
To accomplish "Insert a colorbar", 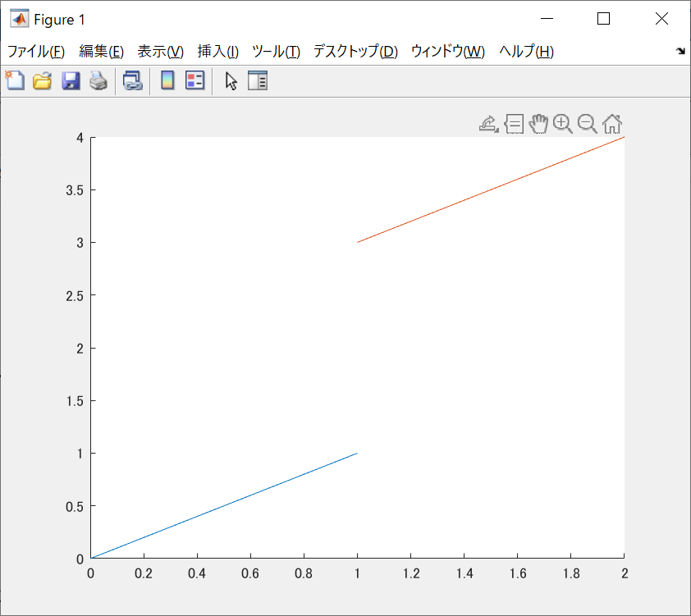I will (167, 80).
